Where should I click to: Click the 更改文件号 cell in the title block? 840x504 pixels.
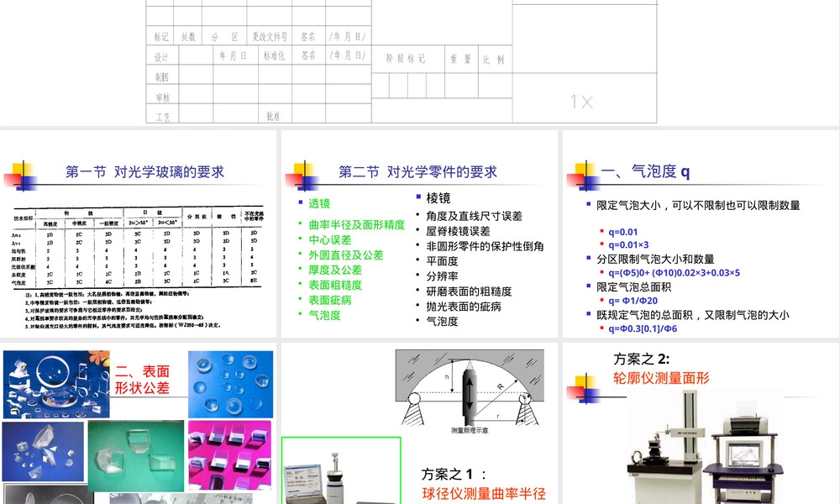click(270, 36)
